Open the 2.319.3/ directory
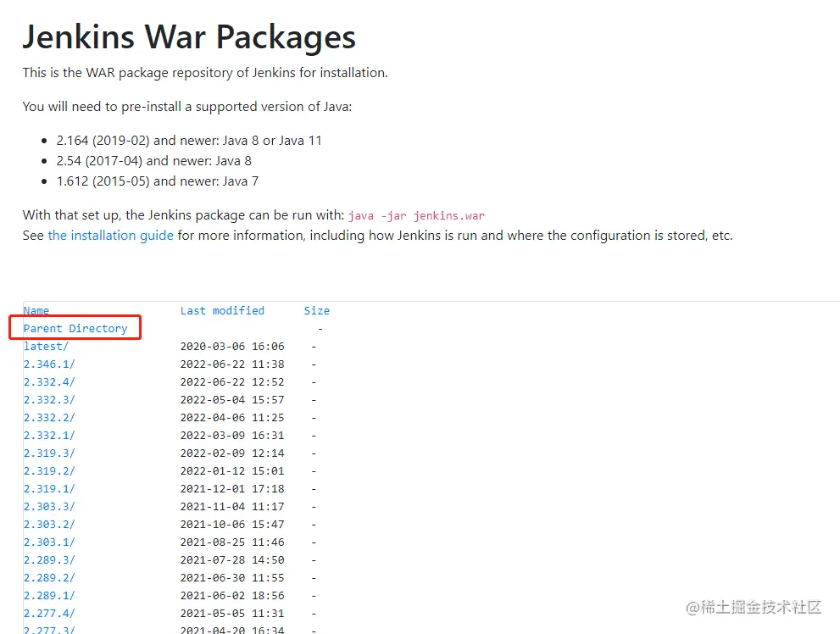Image resolution: width=840 pixels, height=634 pixels. point(49,453)
